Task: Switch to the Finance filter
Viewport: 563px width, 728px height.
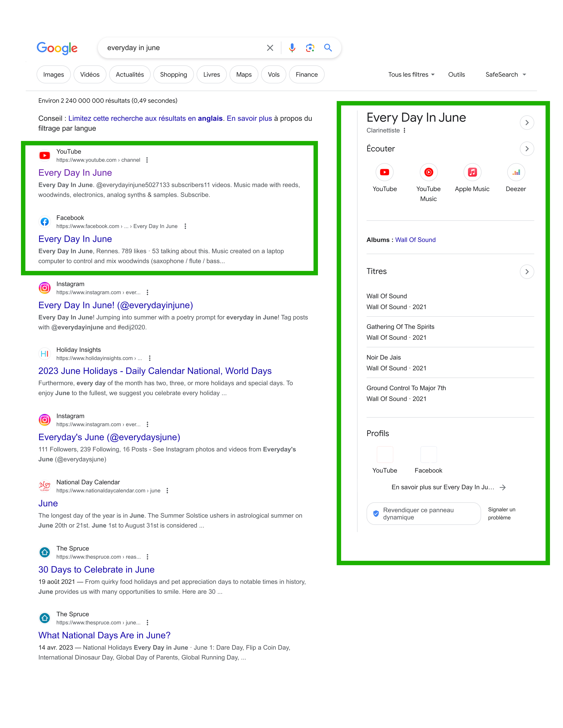Action: click(x=306, y=75)
